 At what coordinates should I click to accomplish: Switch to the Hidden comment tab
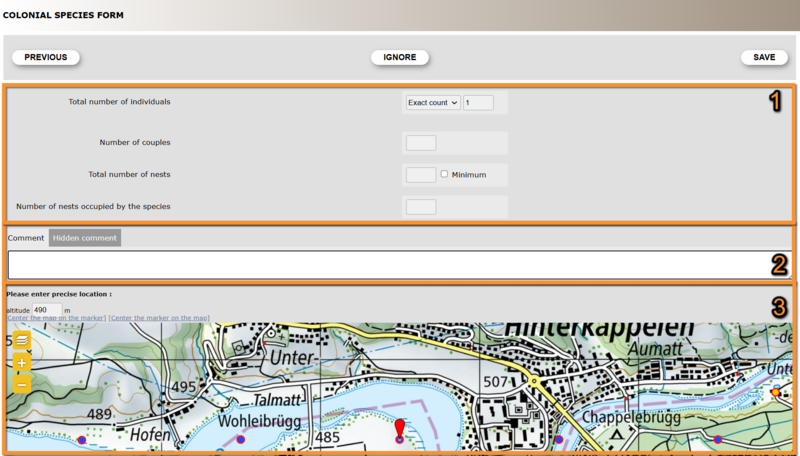pyautogui.click(x=84, y=238)
